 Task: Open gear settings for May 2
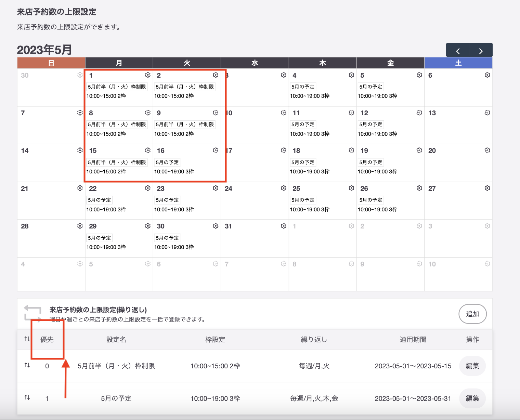coord(216,75)
